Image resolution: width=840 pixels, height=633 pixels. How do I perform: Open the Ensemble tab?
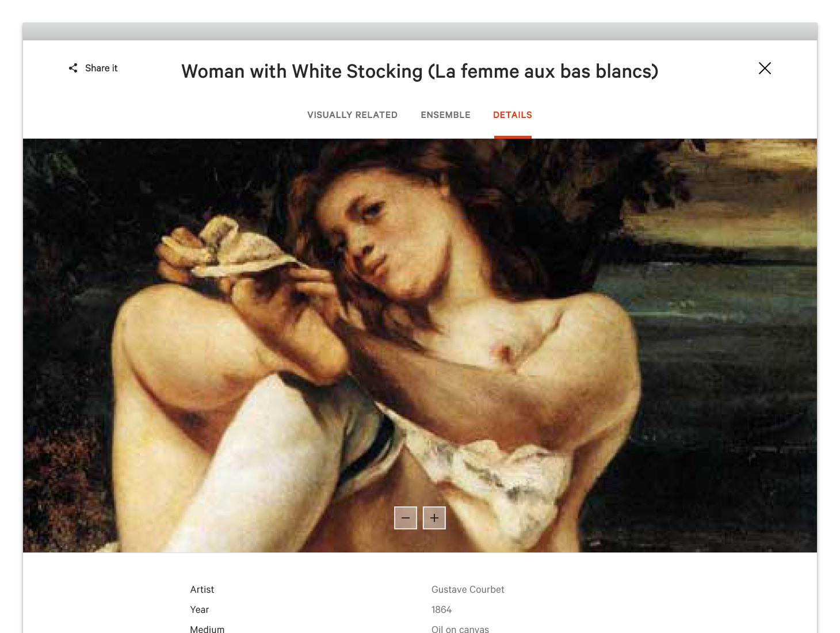(x=445, y=115)
